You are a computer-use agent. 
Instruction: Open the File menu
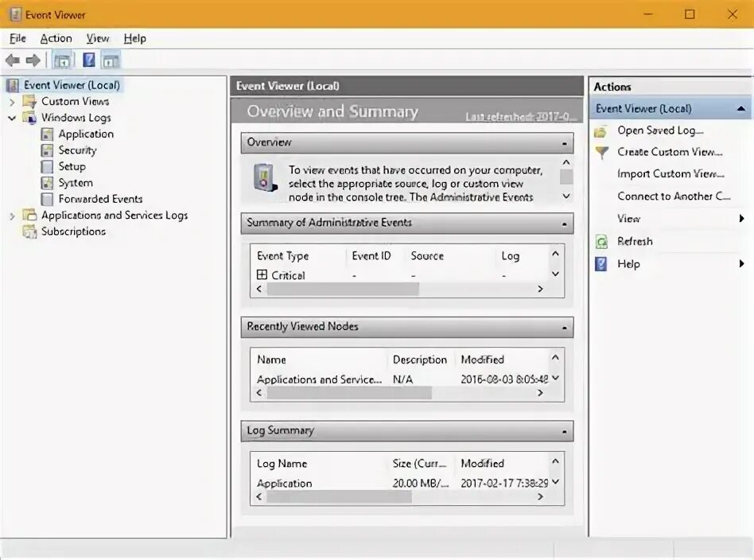pos(17,38)
